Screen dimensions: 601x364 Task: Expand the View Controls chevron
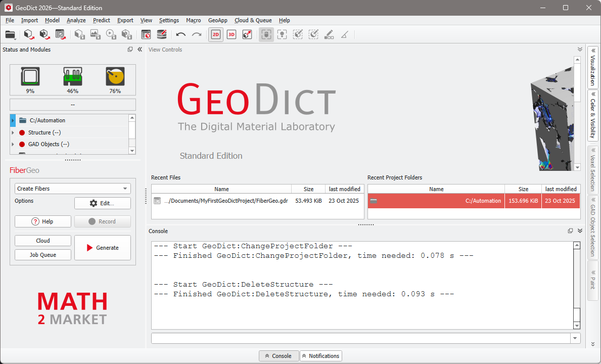pyautogui.click(x=580, y=50)
